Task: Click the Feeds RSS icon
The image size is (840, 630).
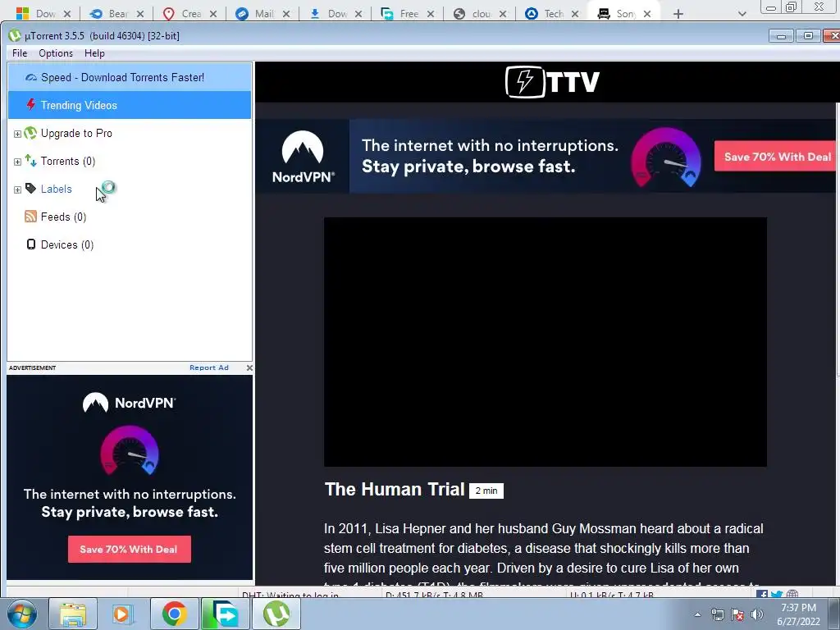Action: 30,217
